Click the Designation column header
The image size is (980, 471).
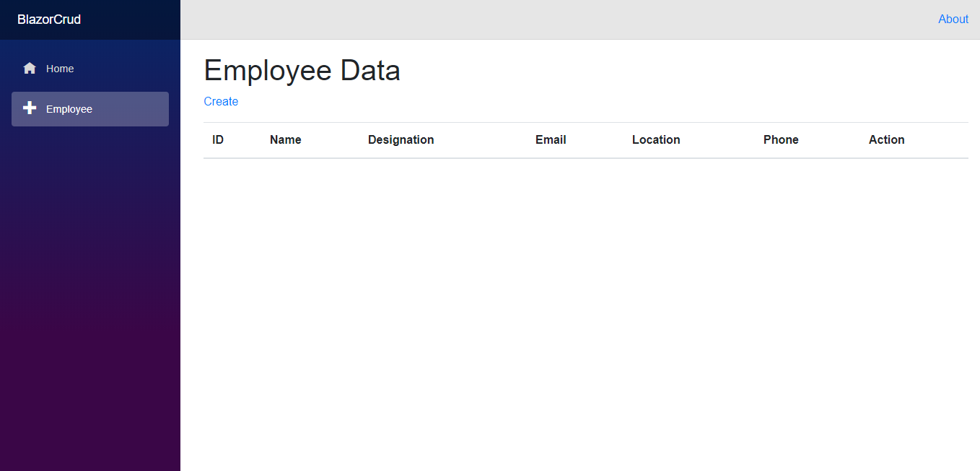(x=401, y=140)
